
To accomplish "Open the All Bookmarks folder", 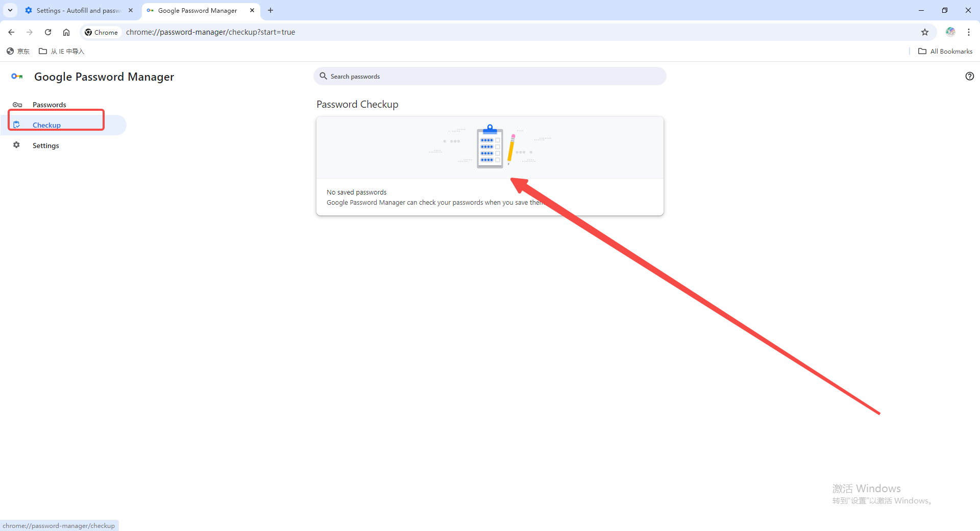I will [945, 51].
